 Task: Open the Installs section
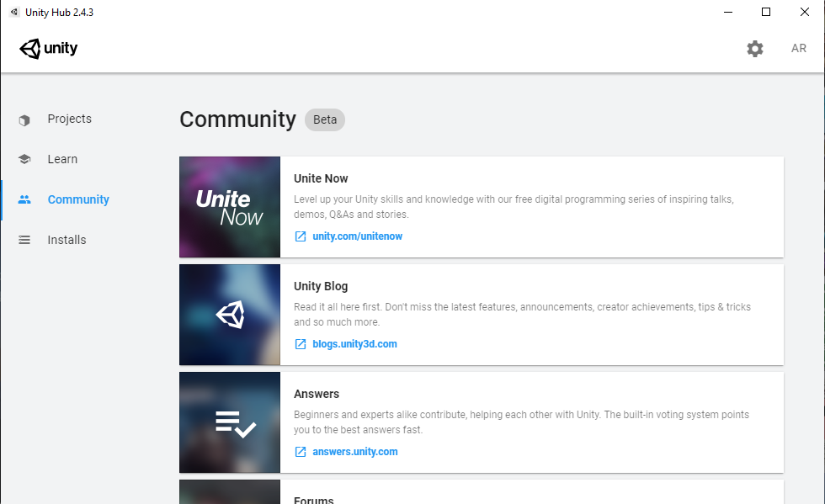pyautogui.click(x=67, y=240)
